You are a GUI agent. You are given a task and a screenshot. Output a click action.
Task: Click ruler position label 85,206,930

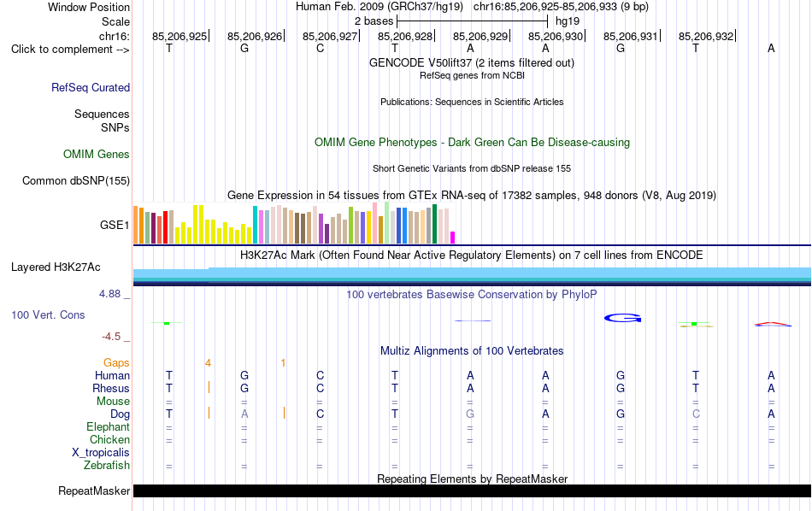click(556, 36)
